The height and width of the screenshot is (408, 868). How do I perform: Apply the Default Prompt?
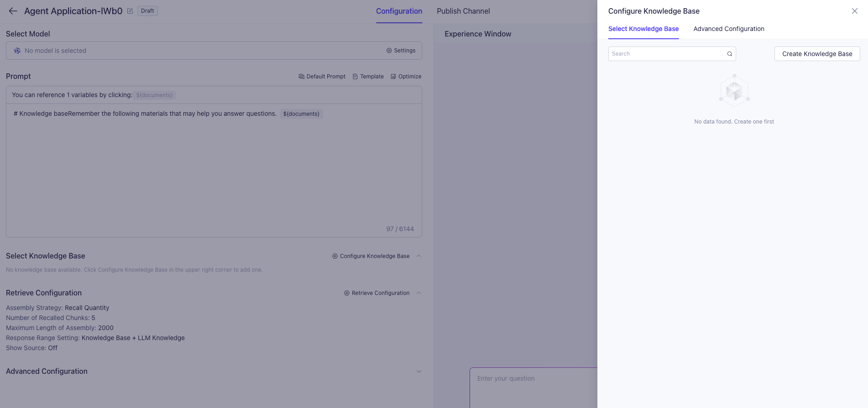click(322, 77)
